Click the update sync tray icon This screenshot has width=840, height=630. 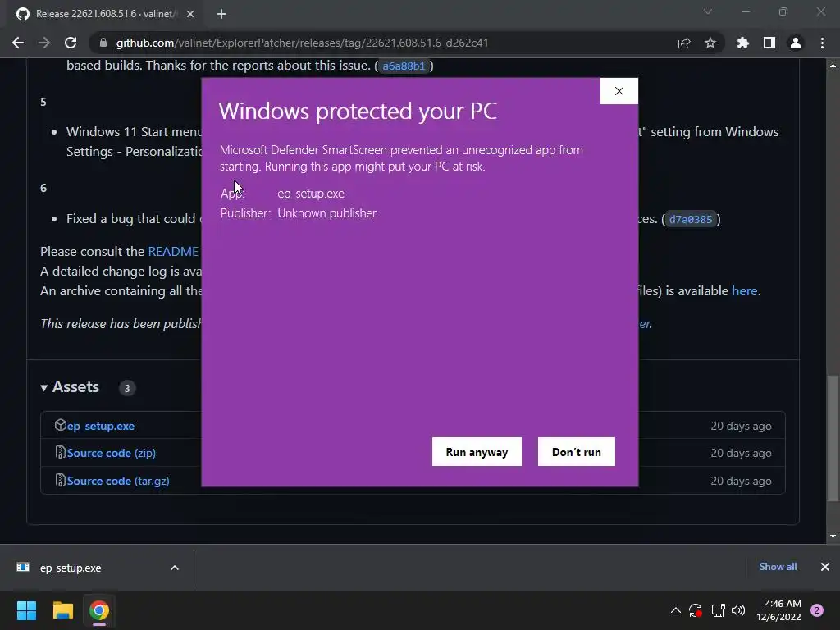coord(696,610)
